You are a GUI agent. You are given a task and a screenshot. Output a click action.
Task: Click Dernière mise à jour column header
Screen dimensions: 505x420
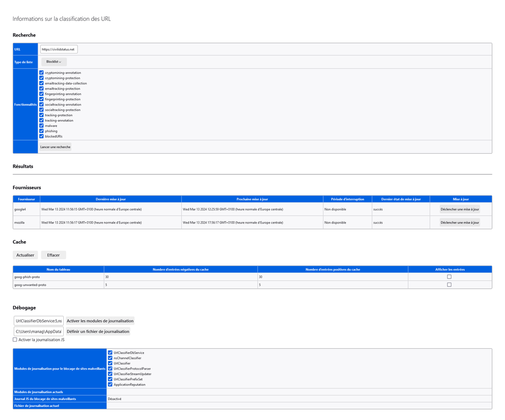110,199
